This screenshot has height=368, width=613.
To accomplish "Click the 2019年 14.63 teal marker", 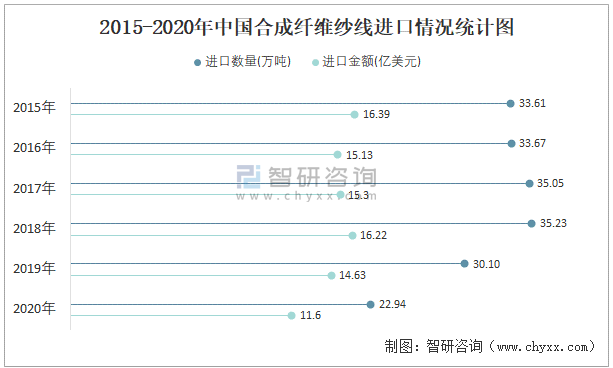I will (x=331, y=276).
